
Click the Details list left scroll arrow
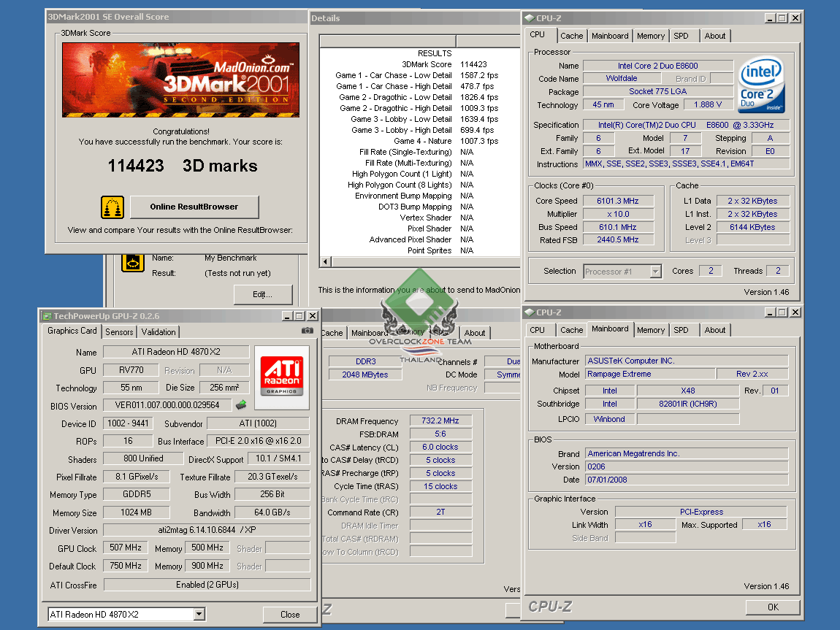pos(325,262)
